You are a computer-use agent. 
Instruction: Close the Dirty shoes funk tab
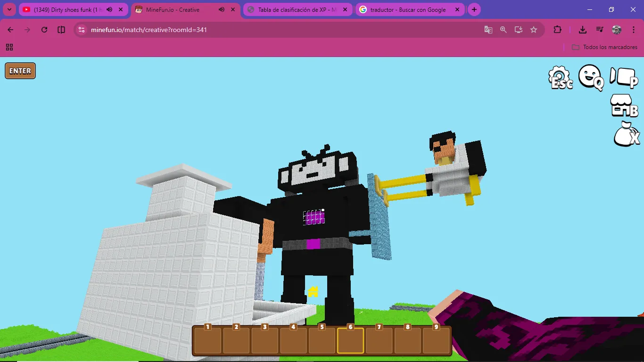[x=121, y=10]
